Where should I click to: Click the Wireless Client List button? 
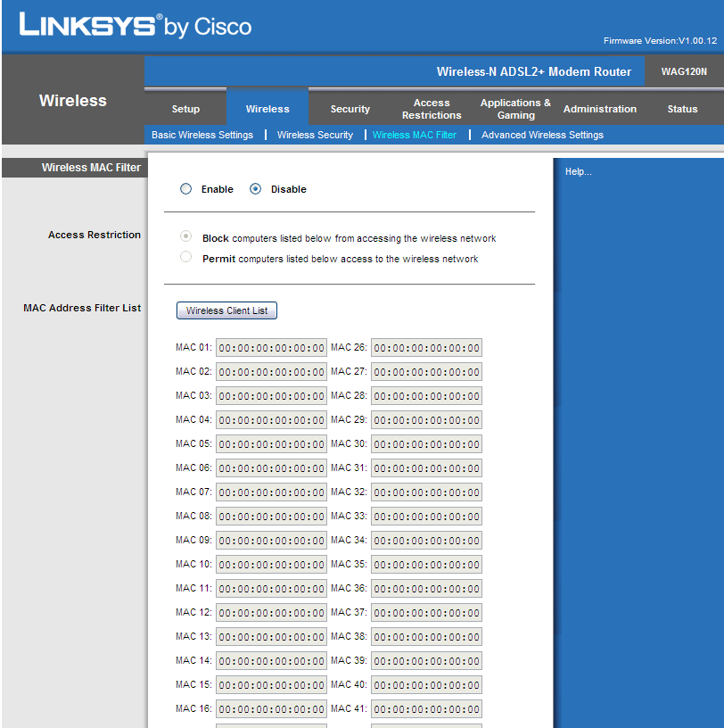click(226, 310)
